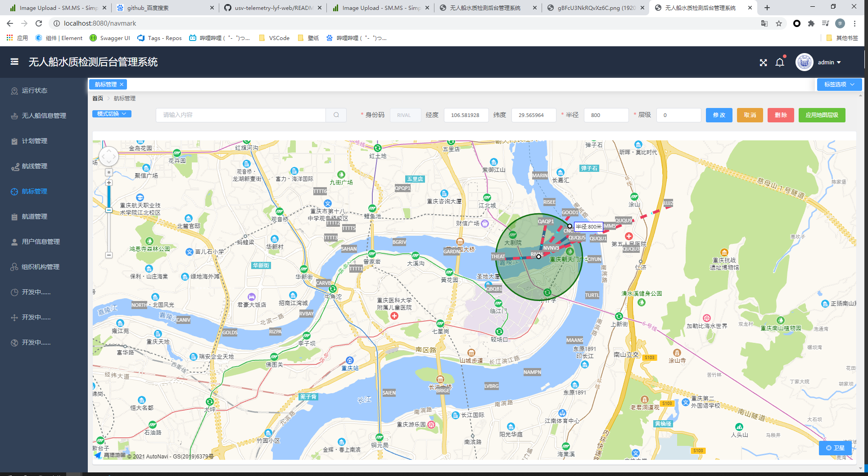Click the 上新街 metro station icon
Screen dimensions: 868x476
point(619,316)
